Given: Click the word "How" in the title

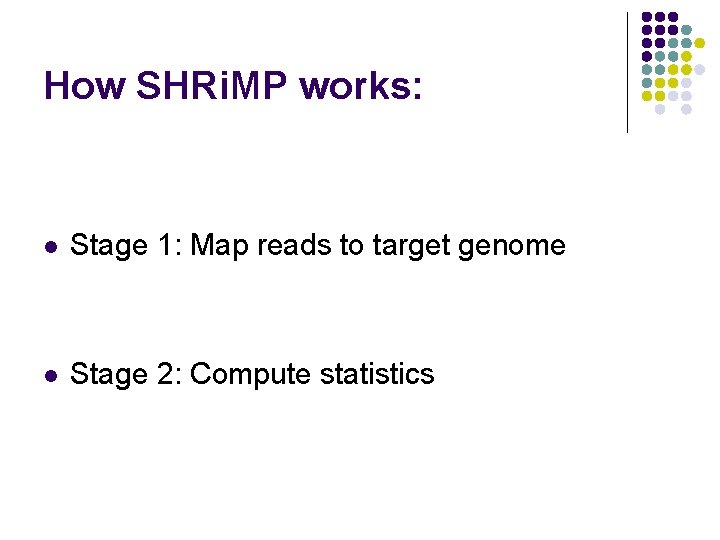Looking at the screenshot, I should tap(85, 85).
